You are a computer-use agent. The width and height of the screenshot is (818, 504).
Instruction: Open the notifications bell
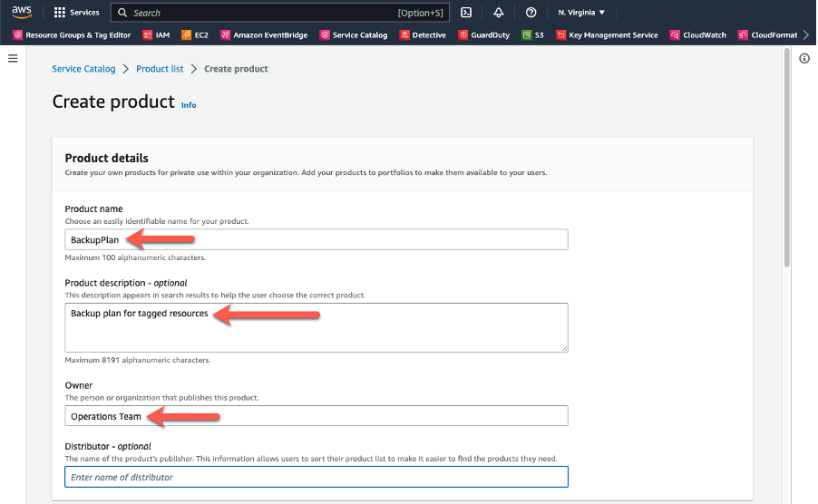click(x=498, y=13)
